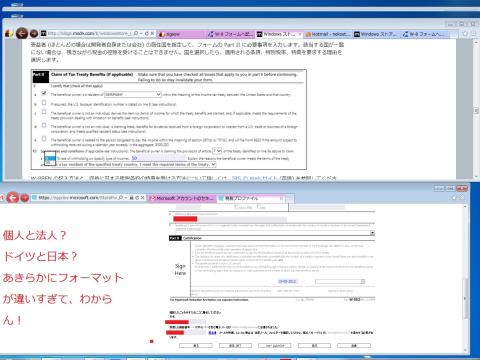The image size is (480, 360).
Task: Go back in the lower browser window
Action: tap(13, 198)
